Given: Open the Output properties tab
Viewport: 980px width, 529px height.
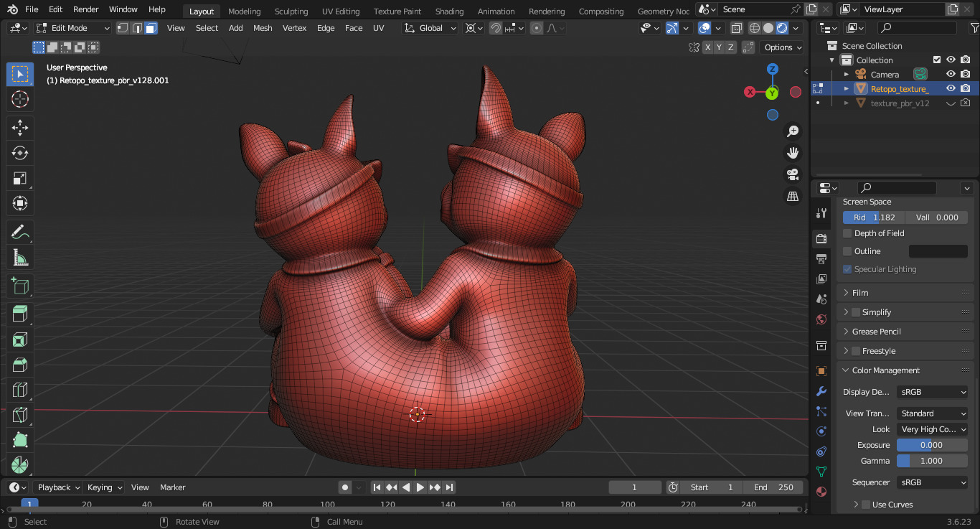Looking at the screenshot, I should click(821, 258).
